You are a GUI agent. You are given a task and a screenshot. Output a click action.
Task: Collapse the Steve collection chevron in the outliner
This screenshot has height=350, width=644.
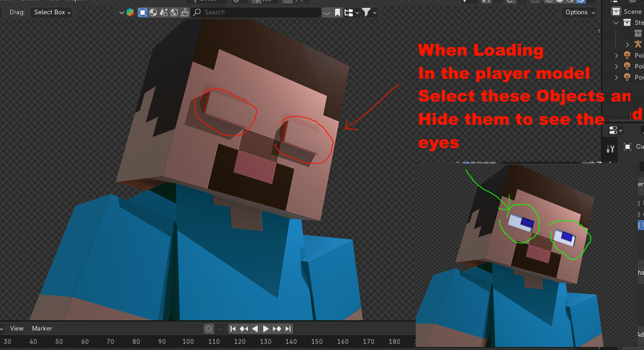click(616, 23)
